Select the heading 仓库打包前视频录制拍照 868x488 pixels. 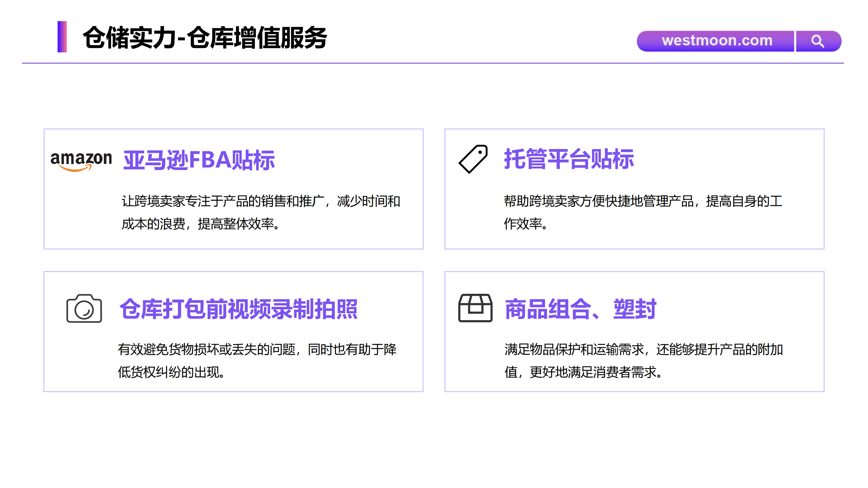239,309
